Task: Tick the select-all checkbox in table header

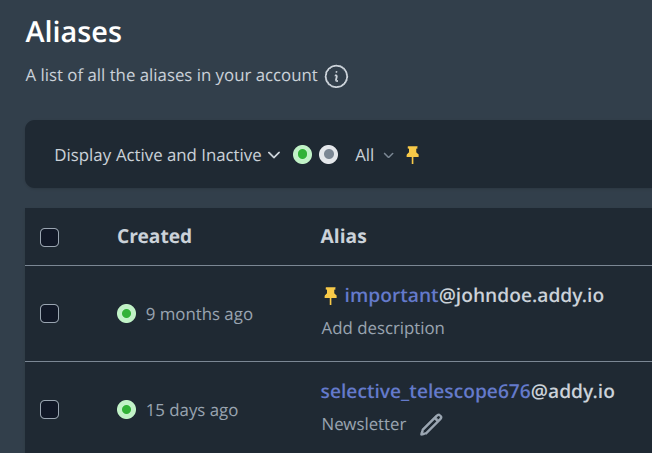Action: coord(49,238)
